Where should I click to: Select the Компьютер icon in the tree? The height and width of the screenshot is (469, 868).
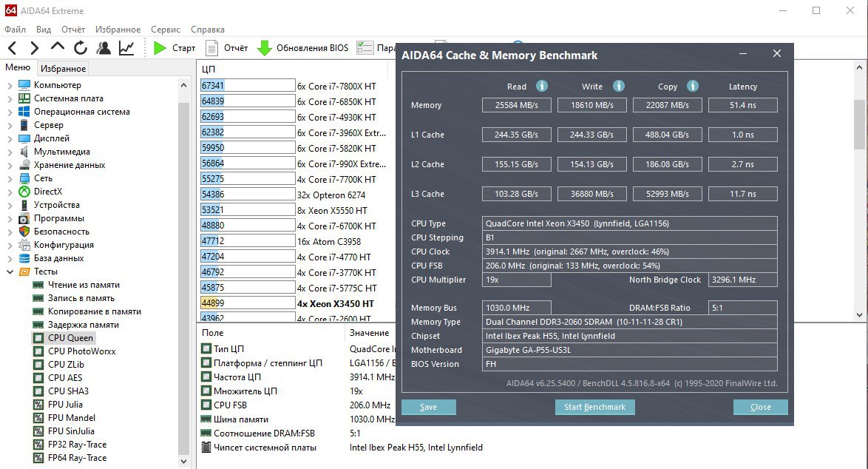click(24, 85)
